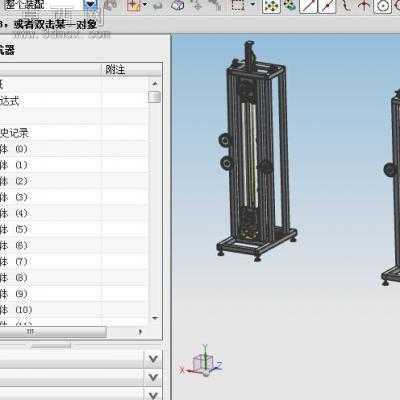The image size is (400, 400).
Task: Click the blue Z axis of the view triad
Action: [215, 367]
